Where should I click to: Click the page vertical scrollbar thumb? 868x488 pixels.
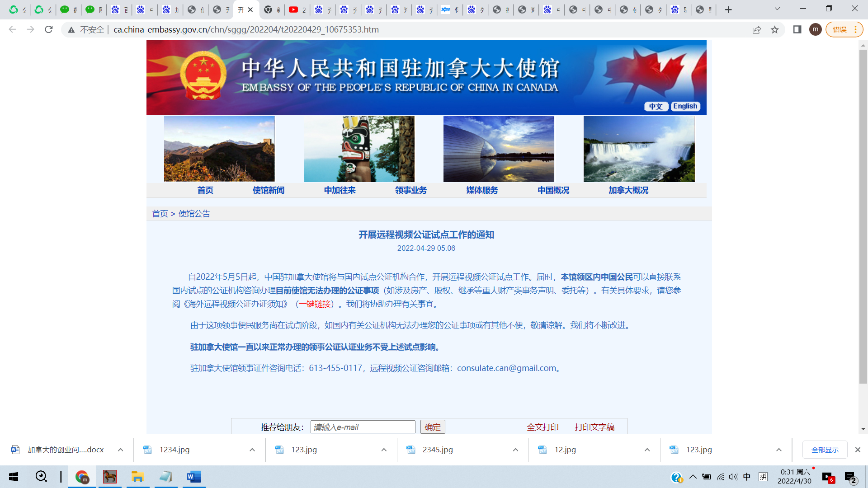(863, 217)
